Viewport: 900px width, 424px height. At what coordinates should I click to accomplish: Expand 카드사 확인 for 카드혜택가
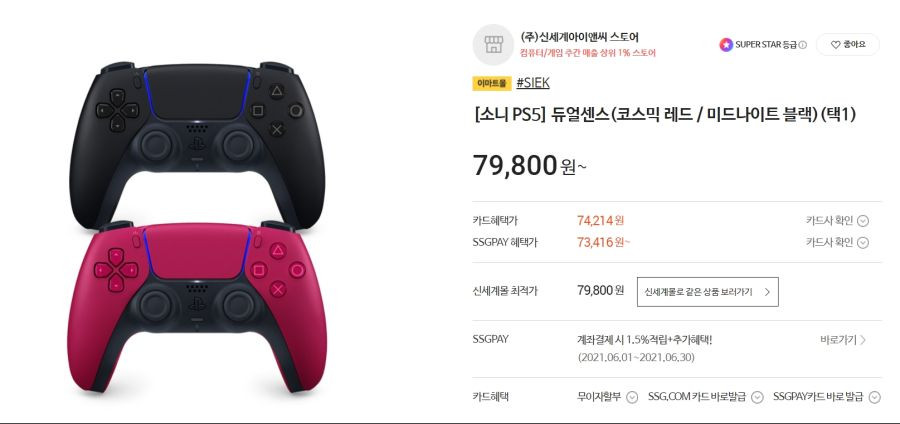point(863,221)
